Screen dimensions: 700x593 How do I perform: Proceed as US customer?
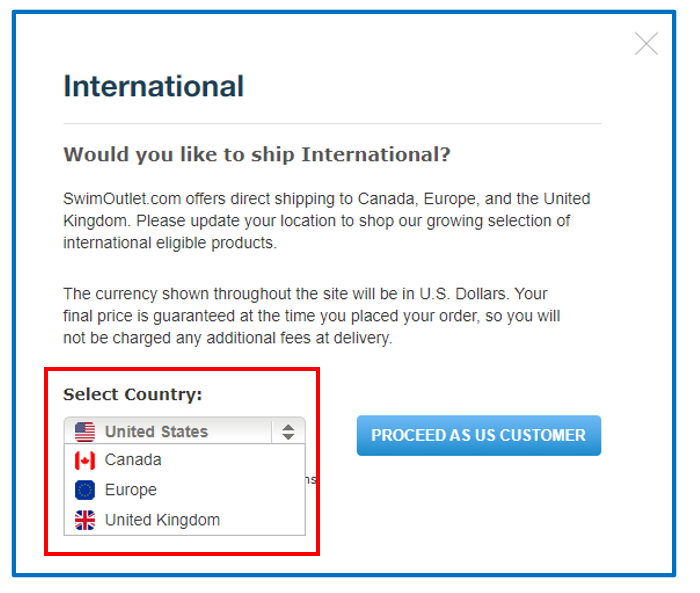coord(479,435)
